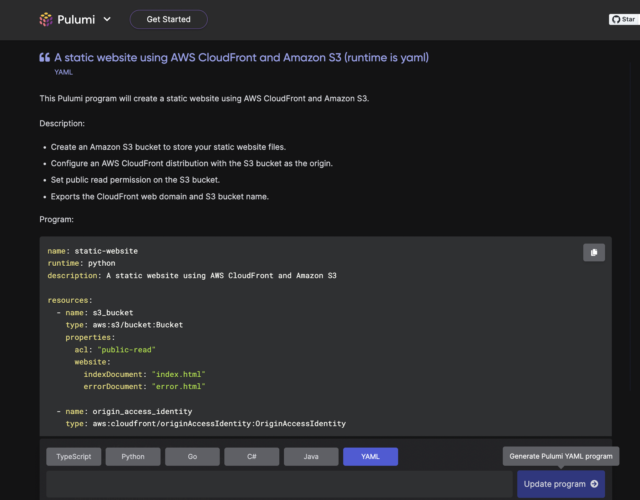This screenshot has height=500, width=640.
Task: Click the arrow icon in Update program
Action: 594,484
